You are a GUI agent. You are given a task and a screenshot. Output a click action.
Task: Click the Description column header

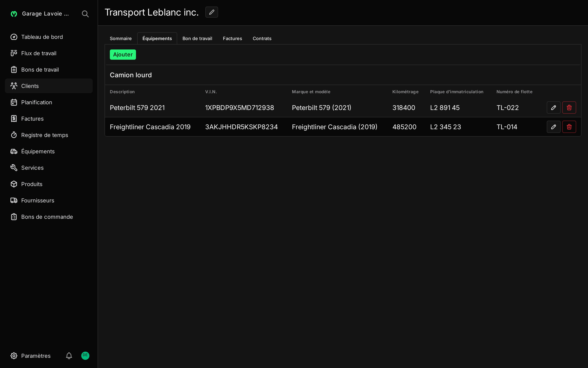coord(122,92)
